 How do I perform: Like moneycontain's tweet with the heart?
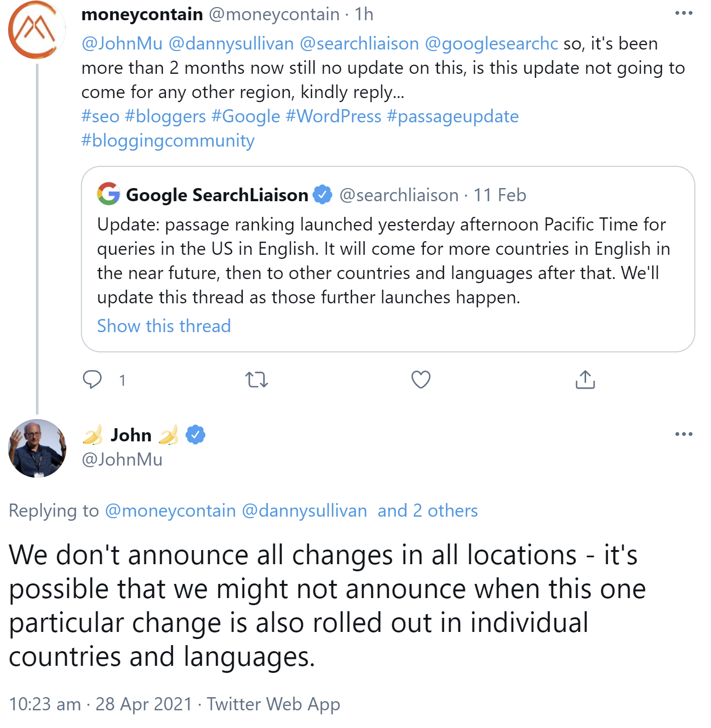(x=421, y=379)
